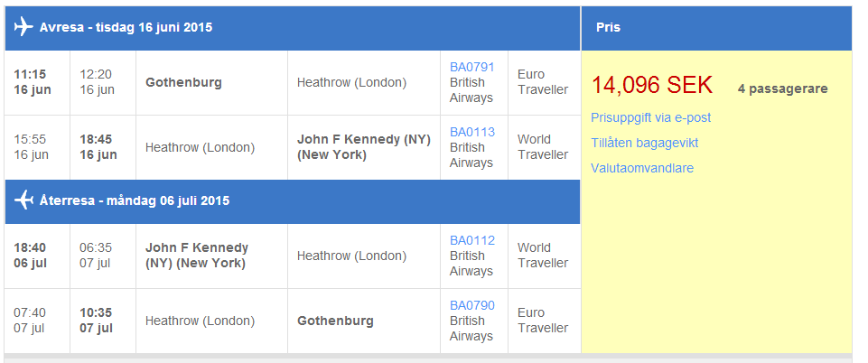Open the Valutaomvandlare currency converter link
The image size is (868, 363).
641,168
